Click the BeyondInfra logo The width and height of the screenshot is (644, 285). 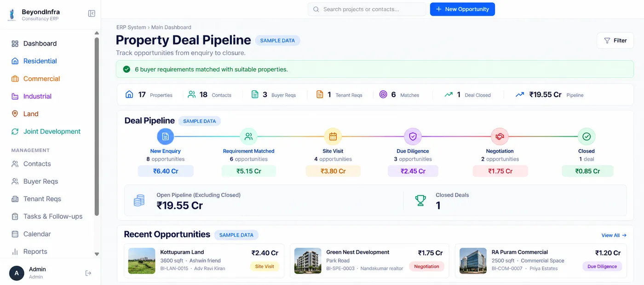point(11,15)
